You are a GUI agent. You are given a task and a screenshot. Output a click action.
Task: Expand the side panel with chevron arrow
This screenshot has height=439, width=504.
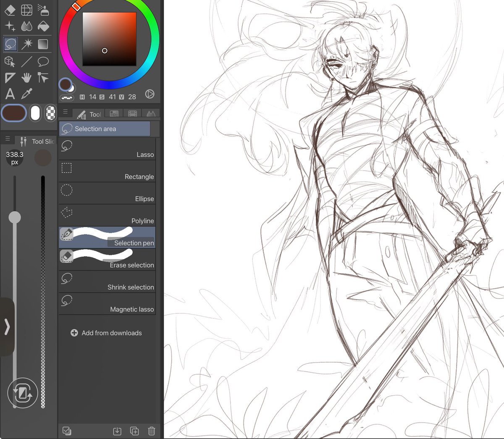point(7,326)
